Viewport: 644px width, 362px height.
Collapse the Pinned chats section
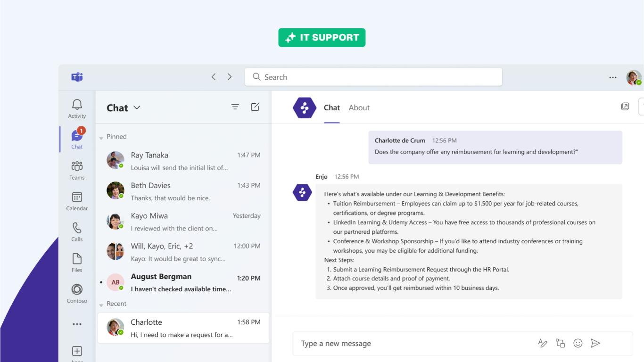(x=101, y=138)
